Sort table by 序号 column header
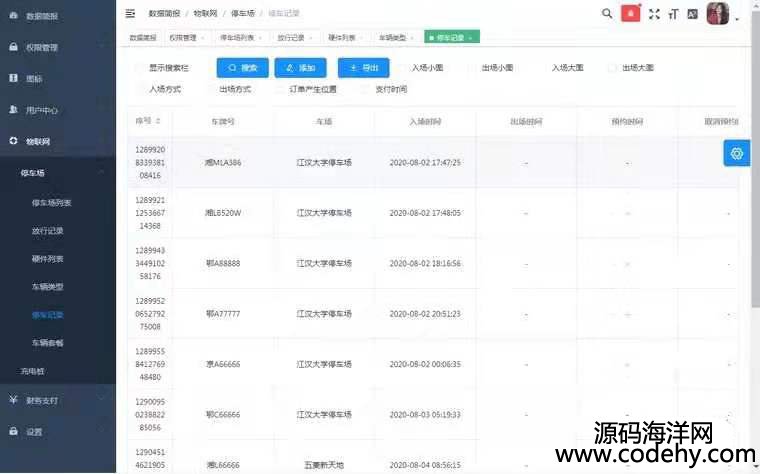Viewport: 760px width, 474px height. pos(148,121)
